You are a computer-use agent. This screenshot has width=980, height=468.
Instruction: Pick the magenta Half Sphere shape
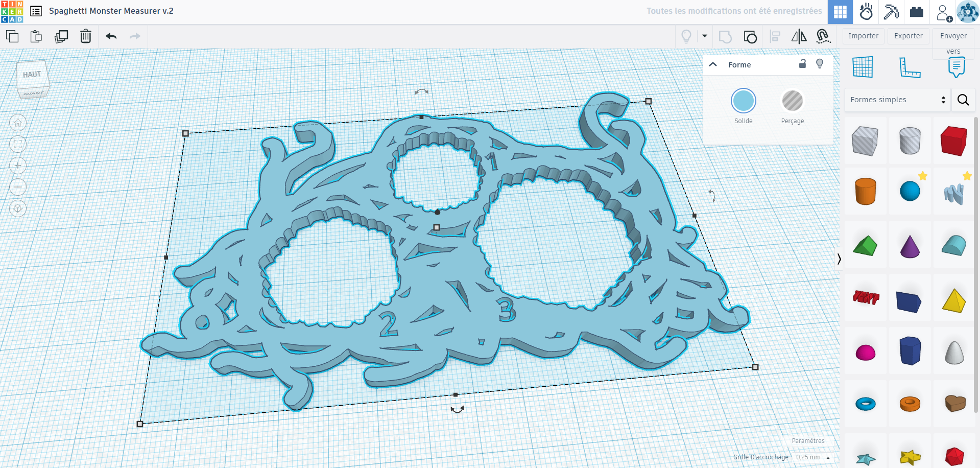click(865, 352)
